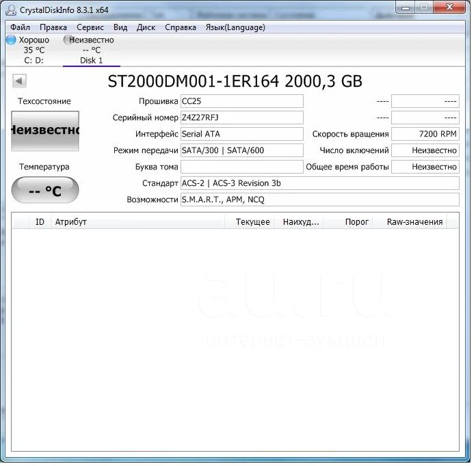Click the Режим передачи label
This screenshot has width=476, height=466.
[x=146, y=150]
